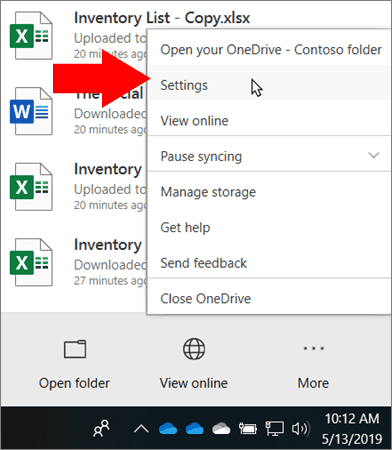Open the People icon in the taskbar
This screenshot has height=450, width=392.
coord(101,428)
